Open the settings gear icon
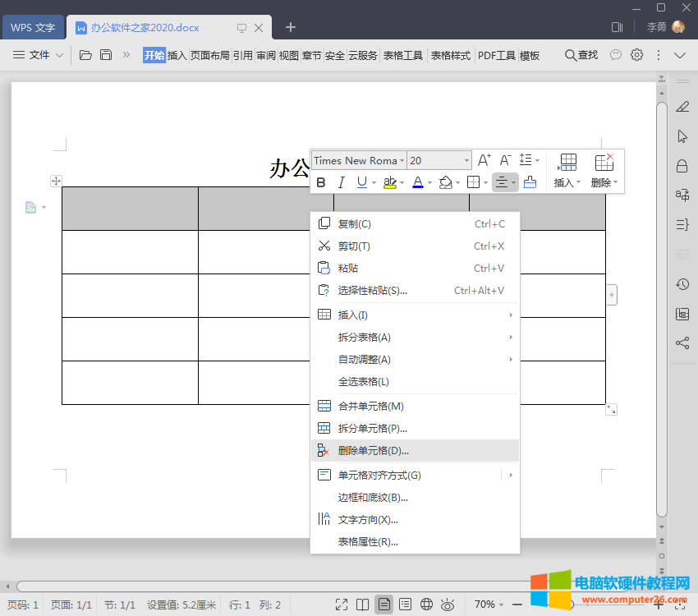Image resolution: width=698 pixels, height=616 pixels. pos(636,55)
